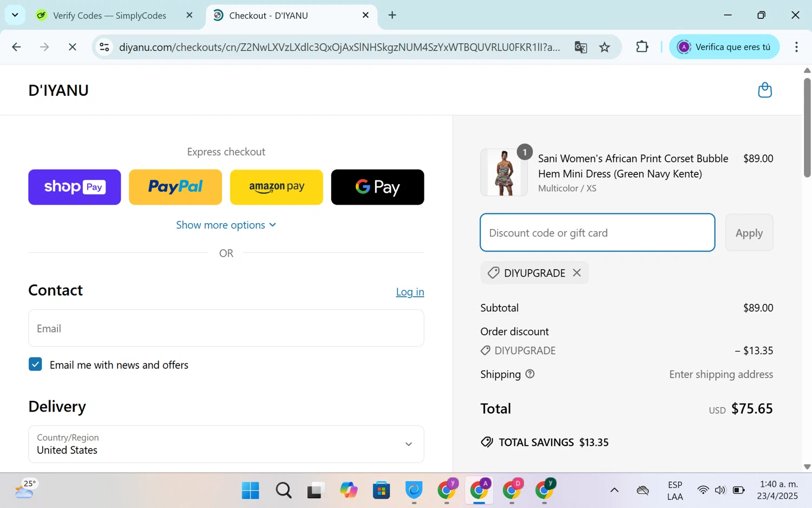This screenshot has width=812, height=508.
Task: Open the battery status icon
Action: pyautogui.click(x=739, y=490)
